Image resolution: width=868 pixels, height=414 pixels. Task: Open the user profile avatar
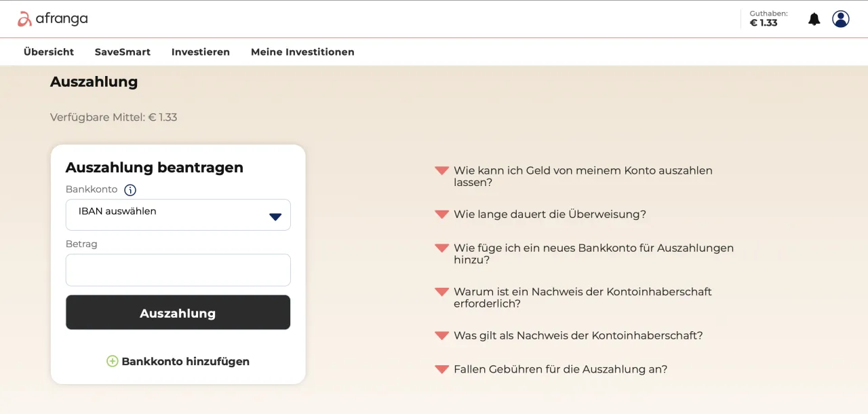841,19
